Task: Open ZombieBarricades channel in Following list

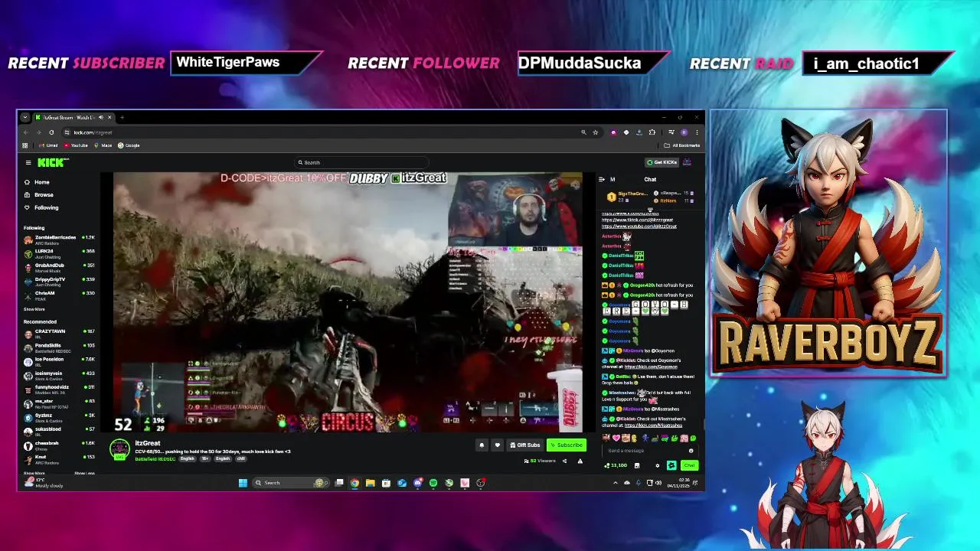Action: click(x=60, y=240)
